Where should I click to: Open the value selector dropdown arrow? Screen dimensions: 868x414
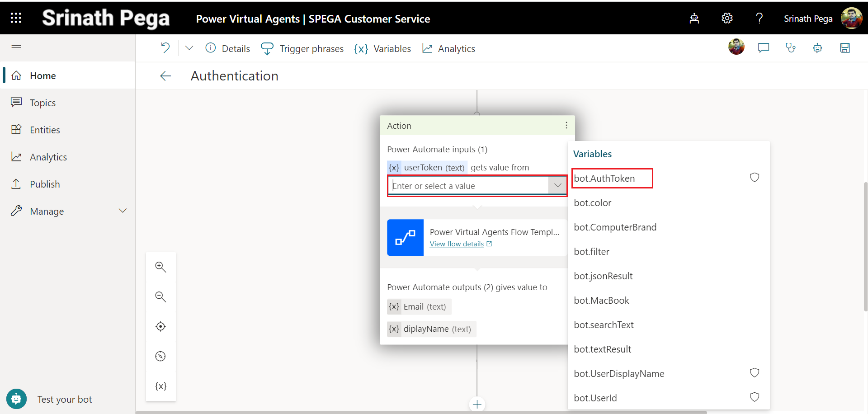click(557, 185)
